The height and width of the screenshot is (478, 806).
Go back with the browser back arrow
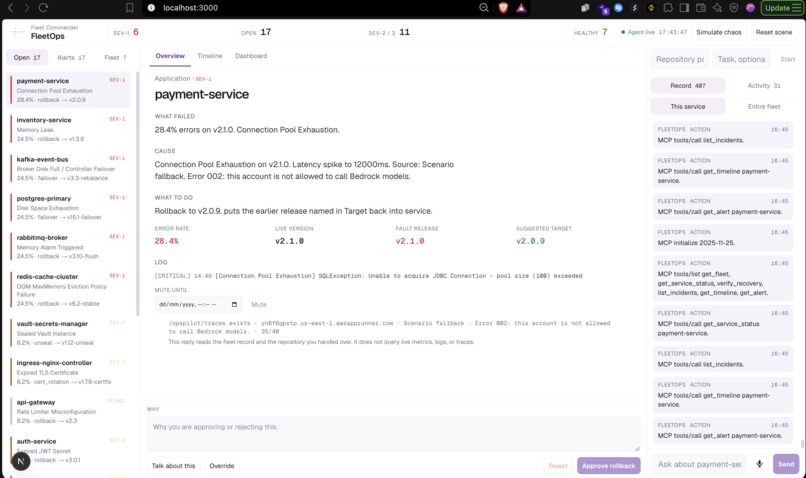click(x=11, y=8)
